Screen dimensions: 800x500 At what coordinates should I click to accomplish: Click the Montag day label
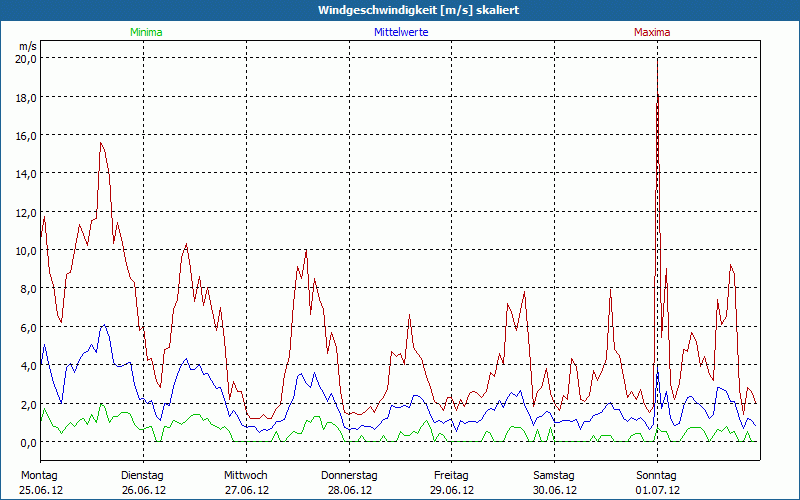tap(39, 476)
